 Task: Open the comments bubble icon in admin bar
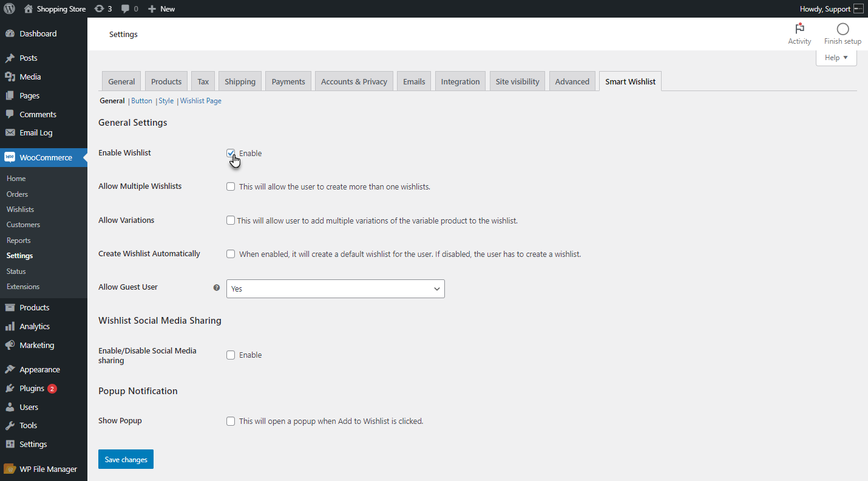tap(125, 9)
